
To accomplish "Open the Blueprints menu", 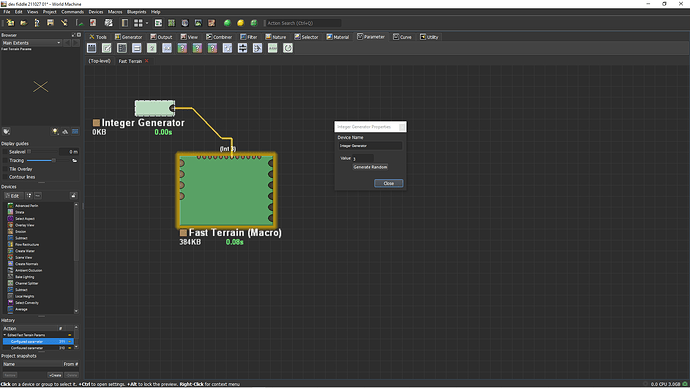I will tap(136, 12).
